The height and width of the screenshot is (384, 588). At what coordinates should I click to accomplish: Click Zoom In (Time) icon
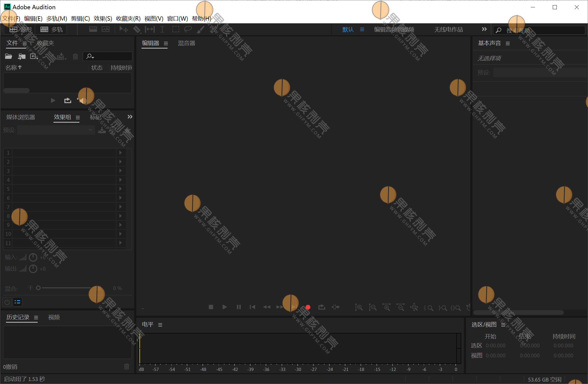point(387,307)
